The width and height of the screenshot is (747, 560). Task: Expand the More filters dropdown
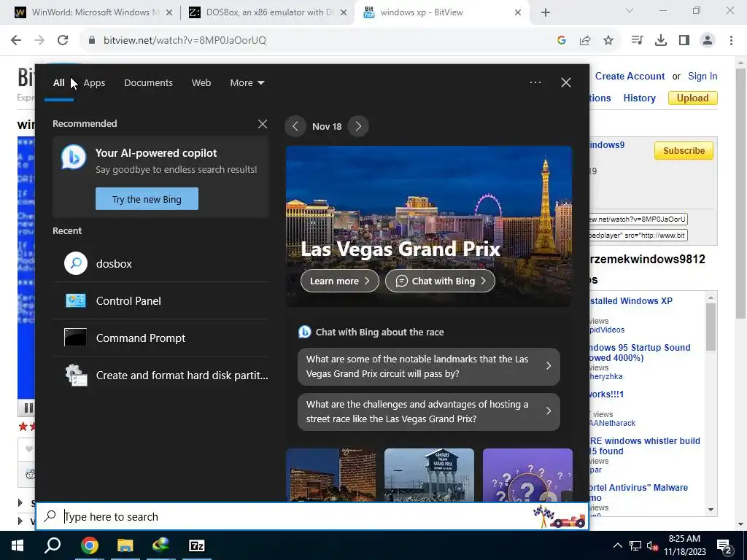pos(247,83)
